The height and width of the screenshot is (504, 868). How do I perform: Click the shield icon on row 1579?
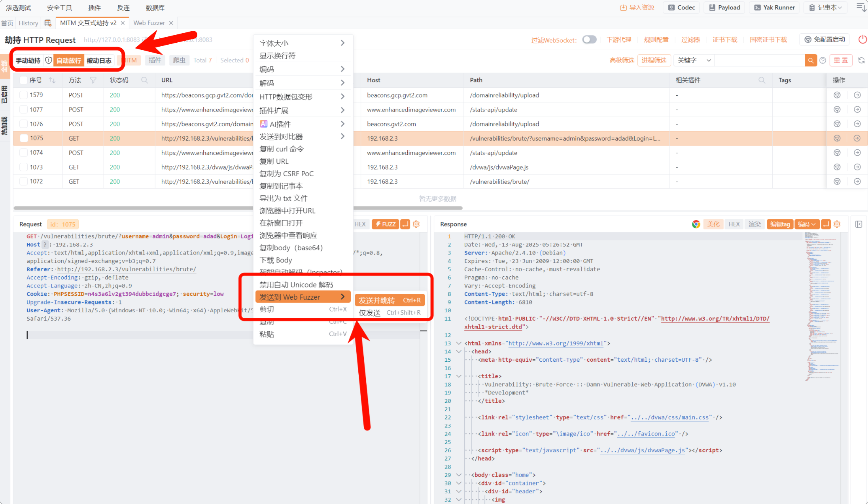[837, 95]
